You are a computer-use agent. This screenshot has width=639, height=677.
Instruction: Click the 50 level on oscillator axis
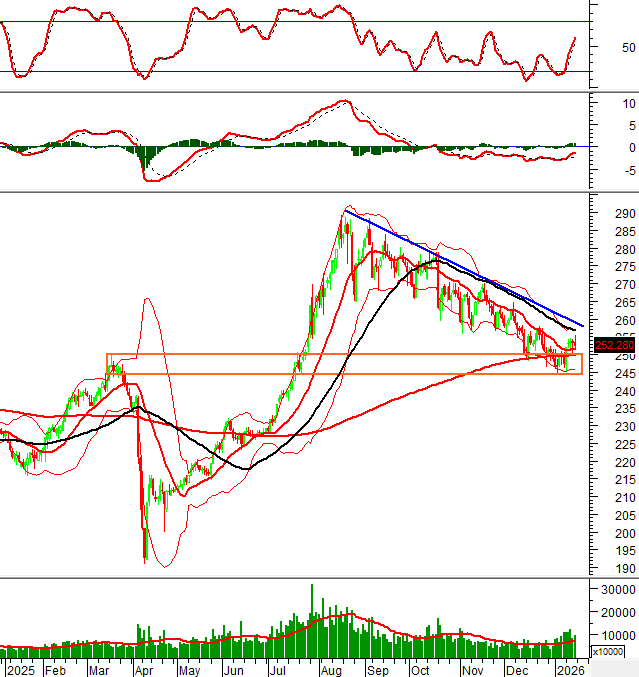[628, 48]
